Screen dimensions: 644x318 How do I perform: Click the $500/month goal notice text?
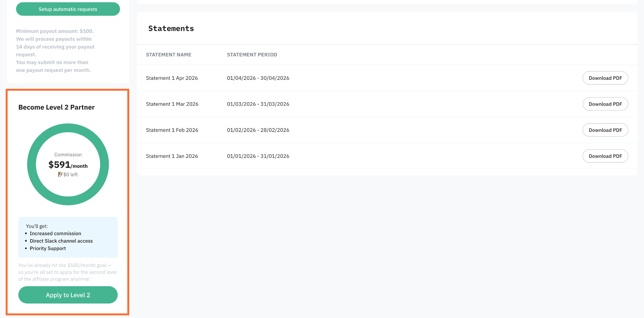point(68,272)
